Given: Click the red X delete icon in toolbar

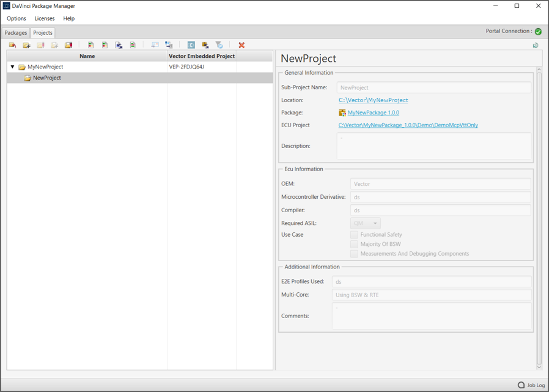Looking at the screenshot, I should [241, 45].
